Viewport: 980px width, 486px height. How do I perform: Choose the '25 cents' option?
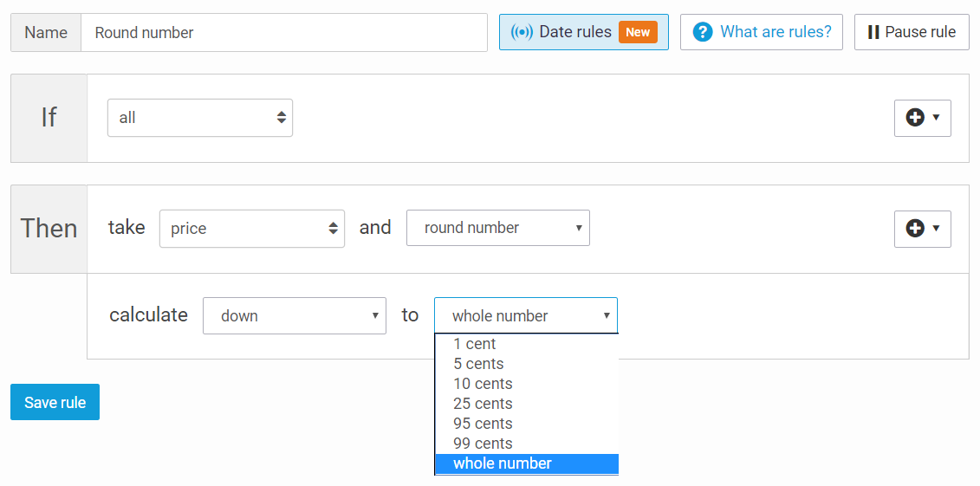pyautogui.click(x=483, y=404)
